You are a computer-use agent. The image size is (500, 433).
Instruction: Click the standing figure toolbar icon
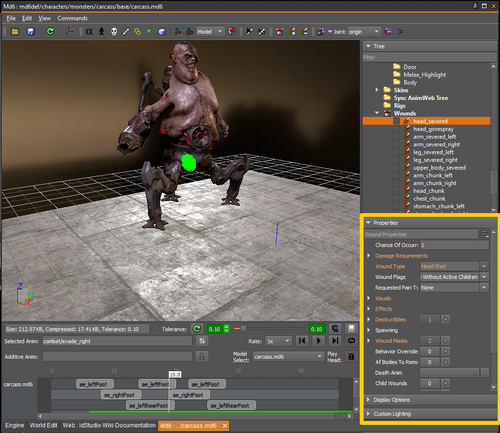[101, 32]
